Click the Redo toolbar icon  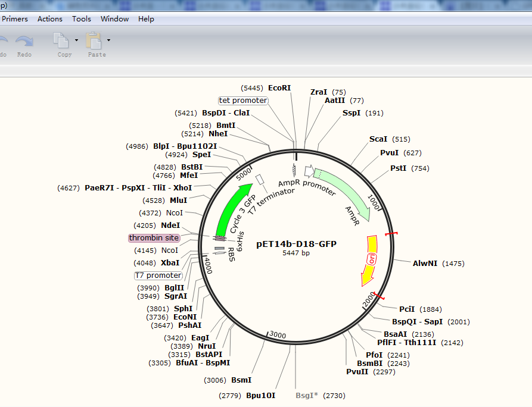[24, 42]
